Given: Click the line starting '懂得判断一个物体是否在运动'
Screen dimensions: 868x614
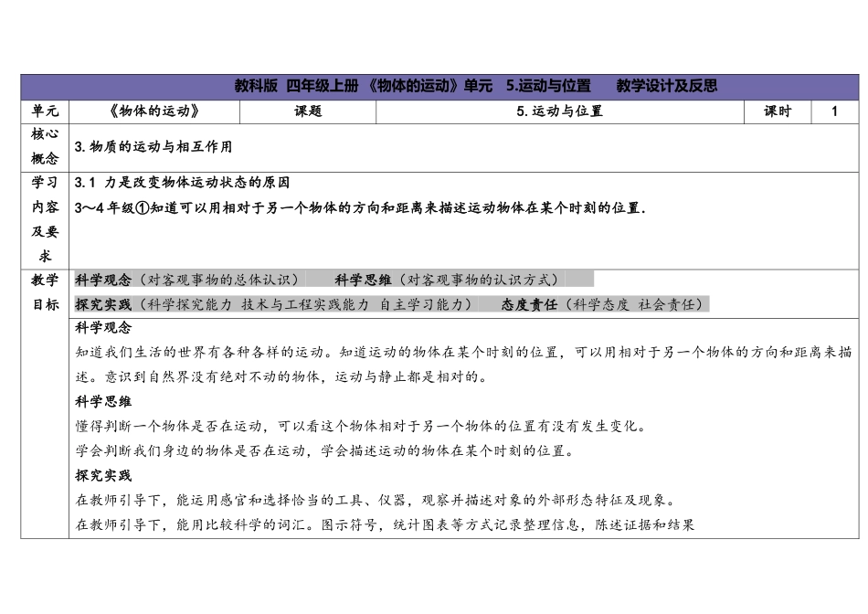Looking at the screenshot, I should pos(362,426).
